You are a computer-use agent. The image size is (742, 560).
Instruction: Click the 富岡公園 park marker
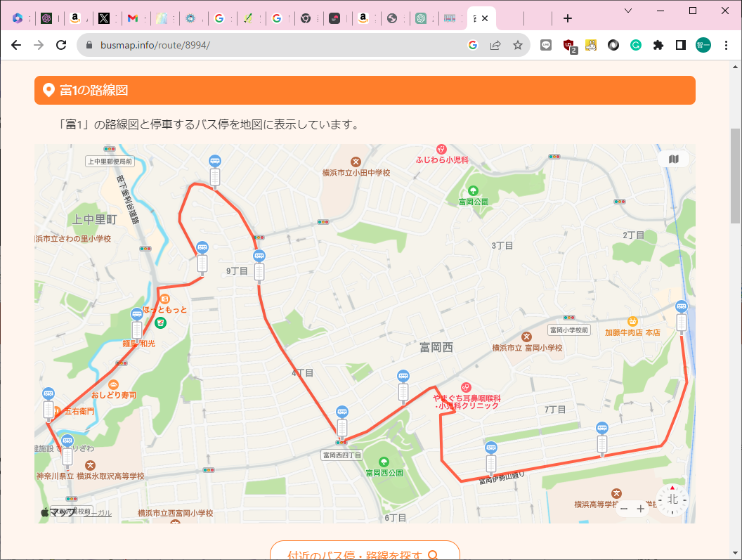coord(473,190)
